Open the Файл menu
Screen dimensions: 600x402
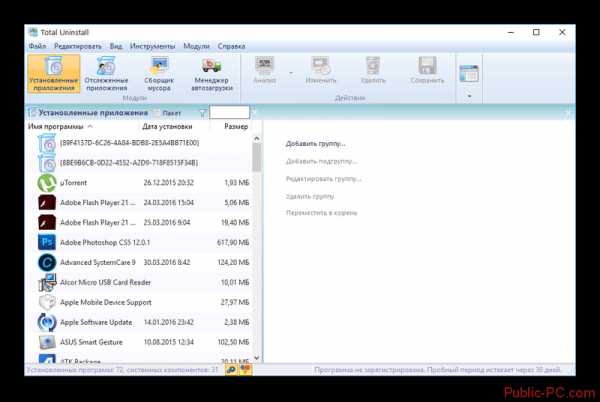[x=37, y=46]
